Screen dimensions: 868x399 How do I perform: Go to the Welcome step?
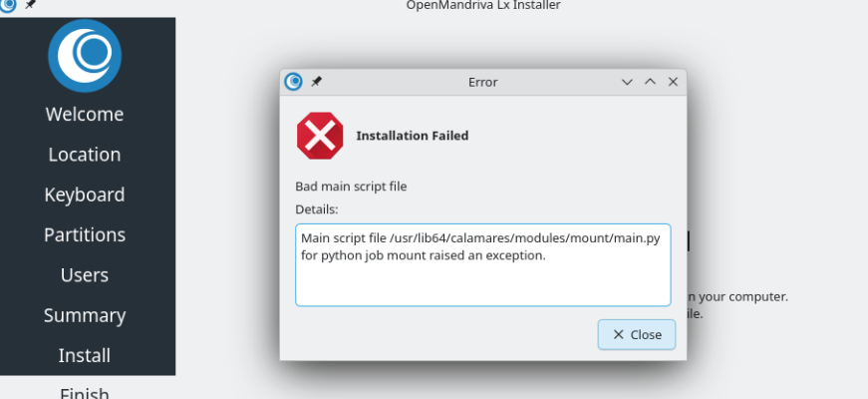[x=85, y=115]
